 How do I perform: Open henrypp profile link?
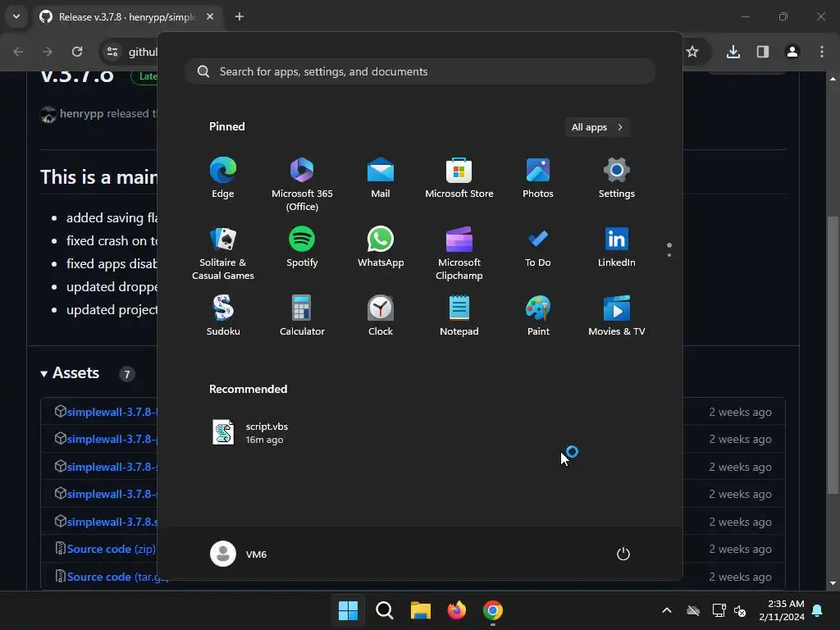(x=81, y=113)
